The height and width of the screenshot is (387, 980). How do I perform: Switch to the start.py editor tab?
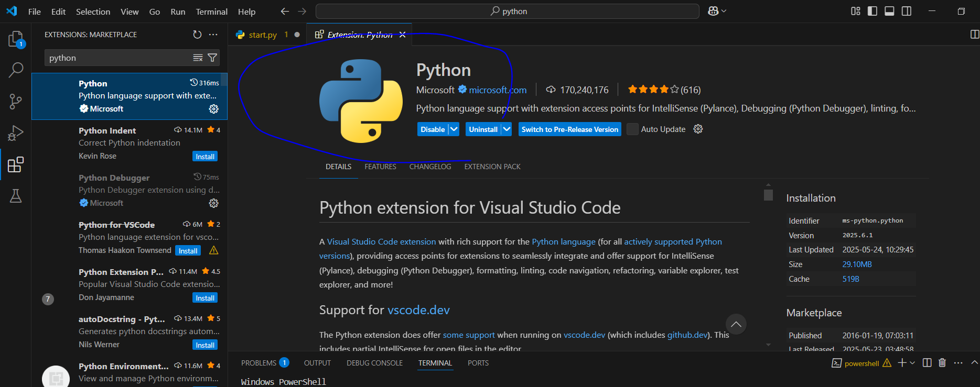click(267, 35)
